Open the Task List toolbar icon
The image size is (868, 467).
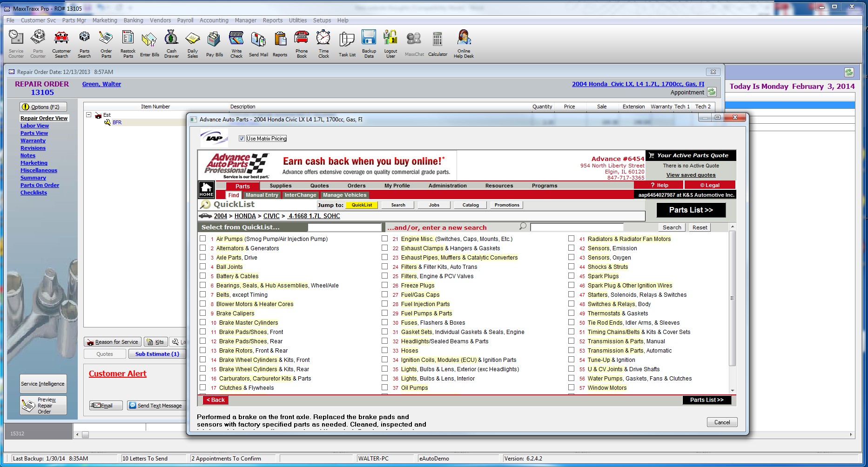pos(347,44)
